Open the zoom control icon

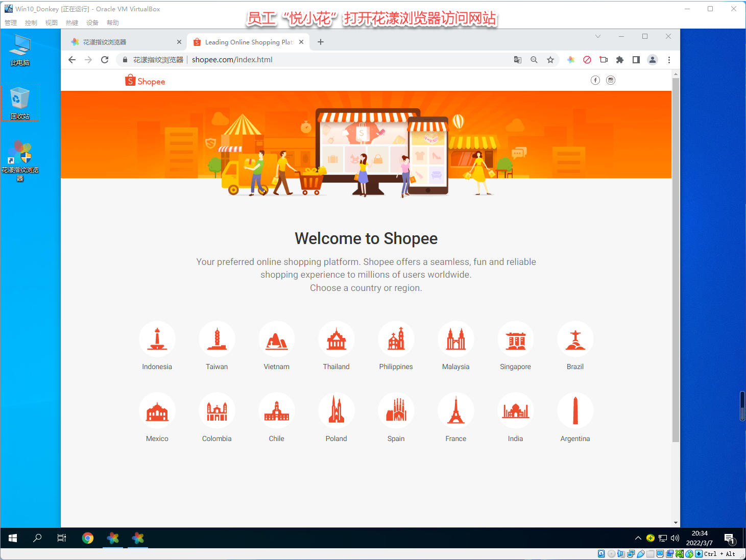click(534, 60)
